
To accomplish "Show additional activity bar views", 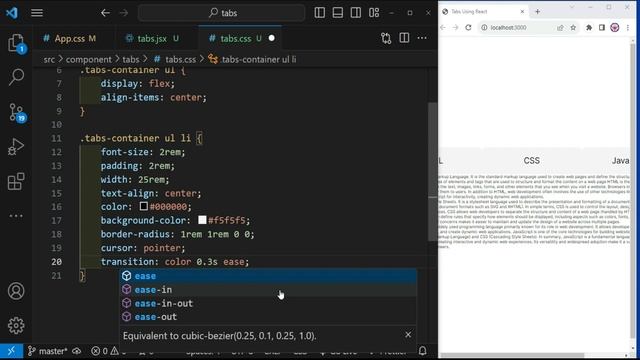I will [16, 216].
